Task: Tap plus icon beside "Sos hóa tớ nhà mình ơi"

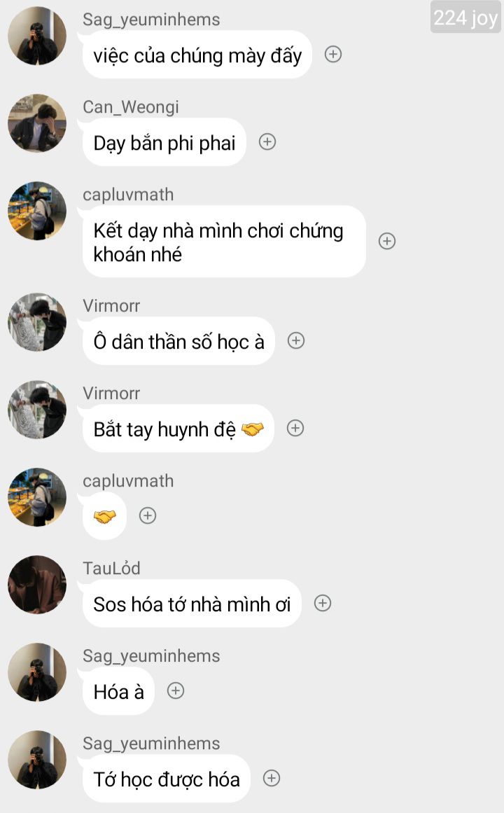Action: [323, 603]
